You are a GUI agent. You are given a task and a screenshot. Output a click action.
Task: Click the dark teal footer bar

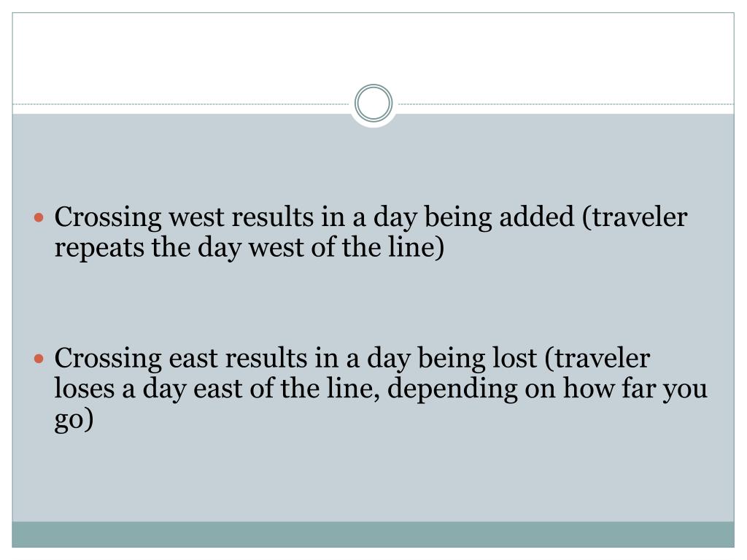pyautogui.click(x=373, y=534)
